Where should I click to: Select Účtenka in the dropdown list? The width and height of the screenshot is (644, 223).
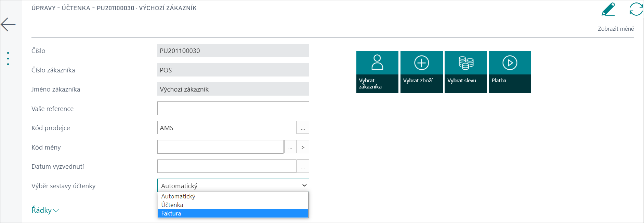[x=233, y=205]
